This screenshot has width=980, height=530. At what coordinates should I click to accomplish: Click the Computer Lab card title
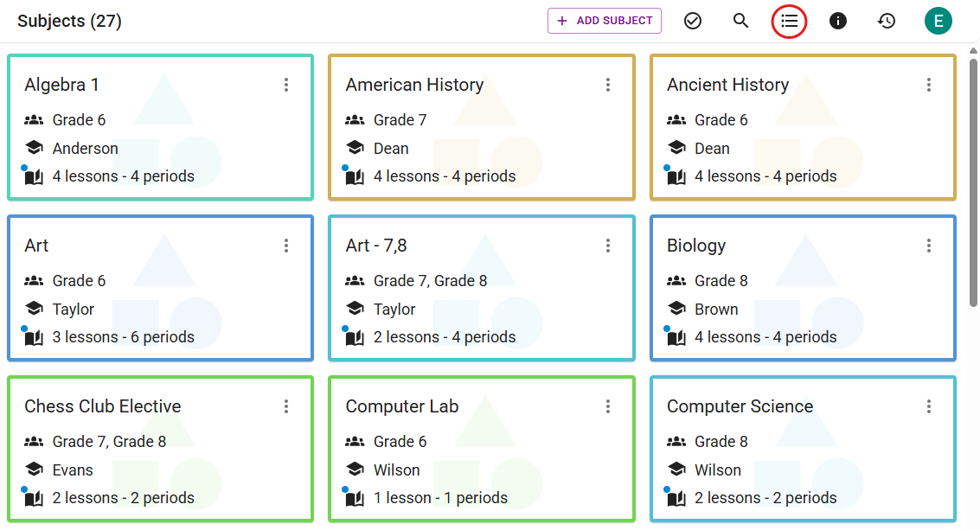click(401, 406)
